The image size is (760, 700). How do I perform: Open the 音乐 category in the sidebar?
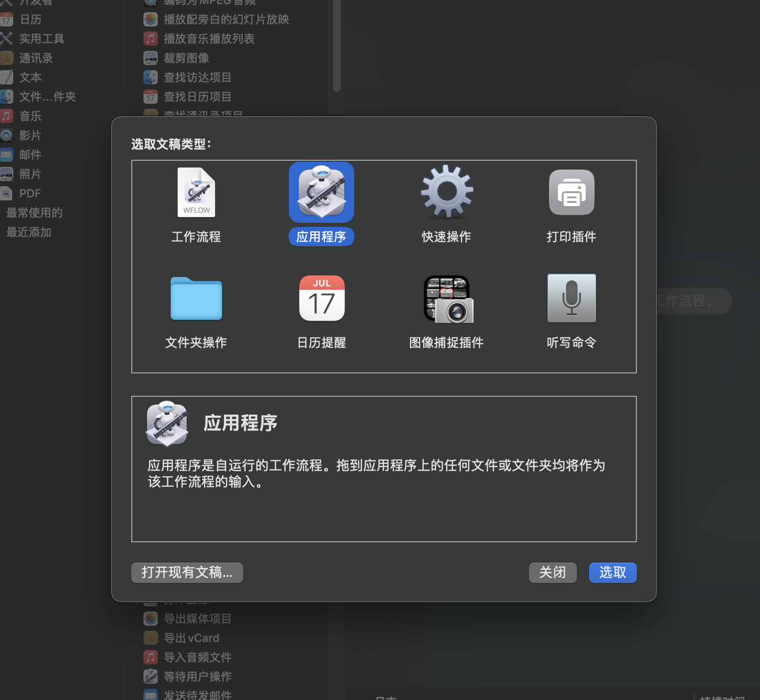coord(30,116)
